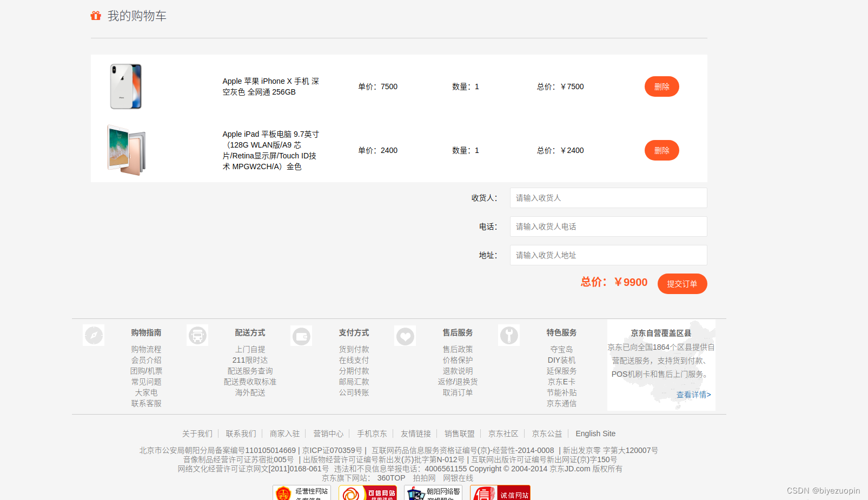
Task: Open the 海外配送 link
Action: [x=250, y=392]
